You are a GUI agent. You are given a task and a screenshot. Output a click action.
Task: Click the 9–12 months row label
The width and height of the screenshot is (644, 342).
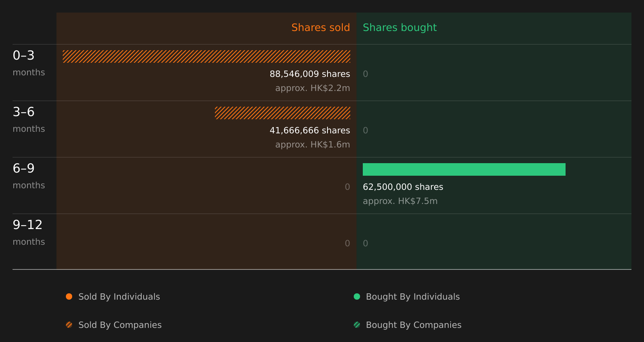(29, 233)
